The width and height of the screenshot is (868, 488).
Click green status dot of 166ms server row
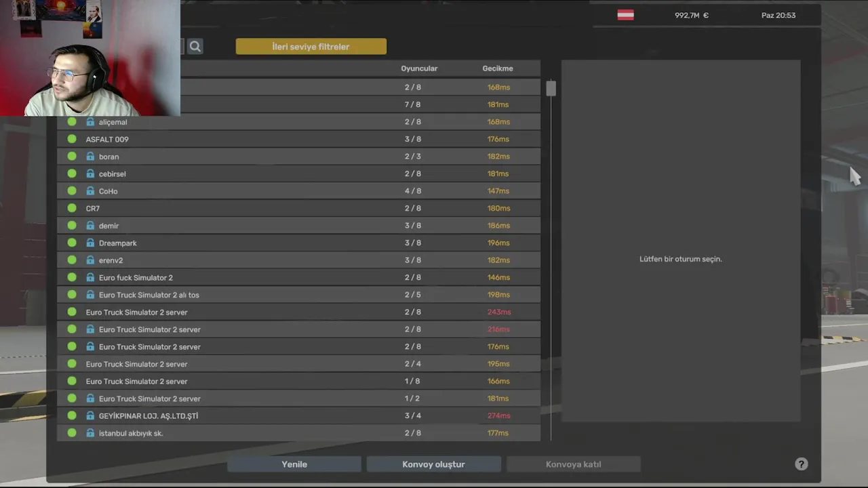pos(72,381)
